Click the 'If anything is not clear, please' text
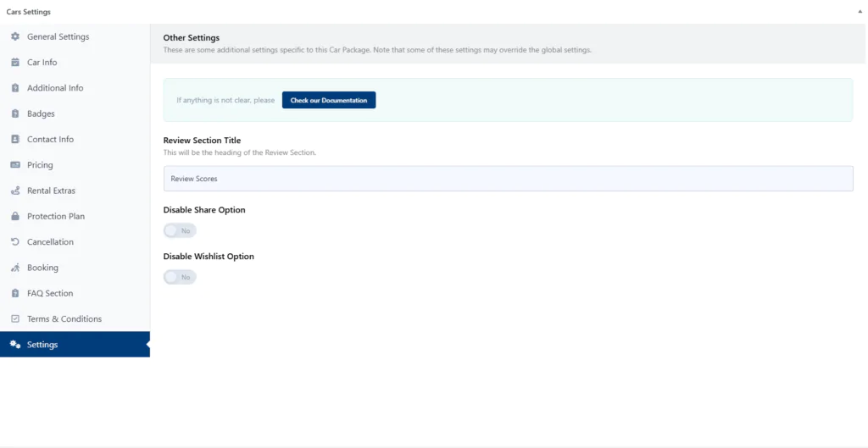868x448 pixels. pyautogui.click(x=225, y=100)
